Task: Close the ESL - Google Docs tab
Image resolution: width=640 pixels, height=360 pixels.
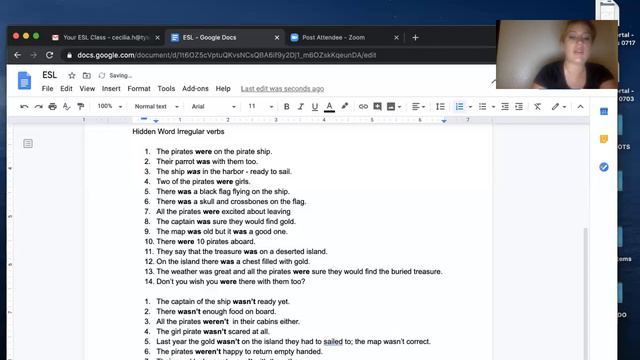Action: click(x=277, y=38)
